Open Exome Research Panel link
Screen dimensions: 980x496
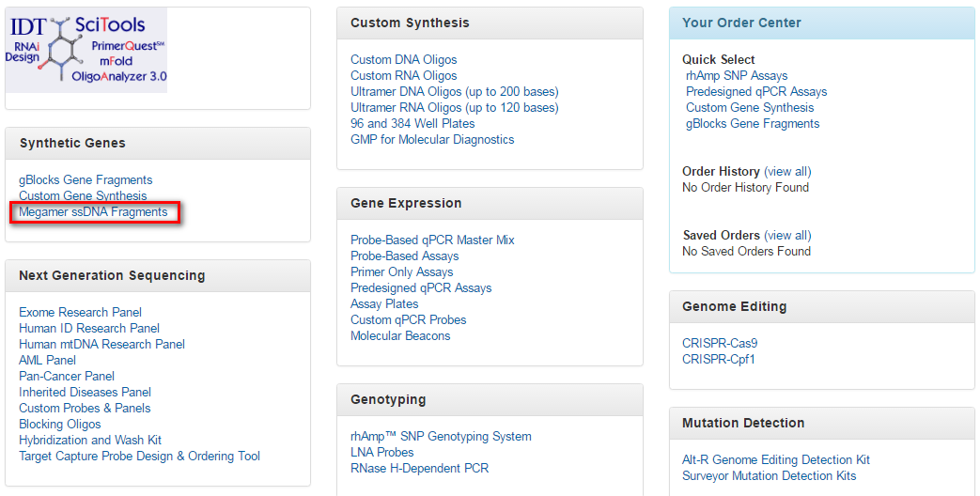pyautogui.click(x=80, y=312)
